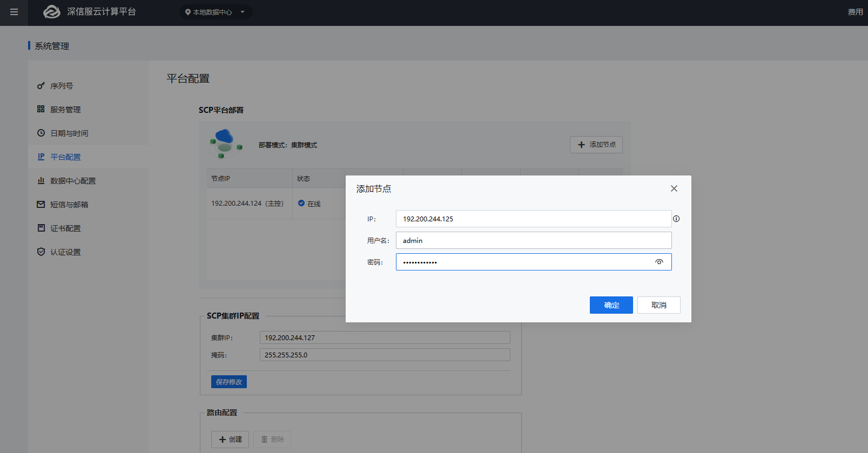Click the SCP集群IP配置 section heading
The width and height of the screenshot is (868, 453).
pyautogui.click(x=233, y=316)
